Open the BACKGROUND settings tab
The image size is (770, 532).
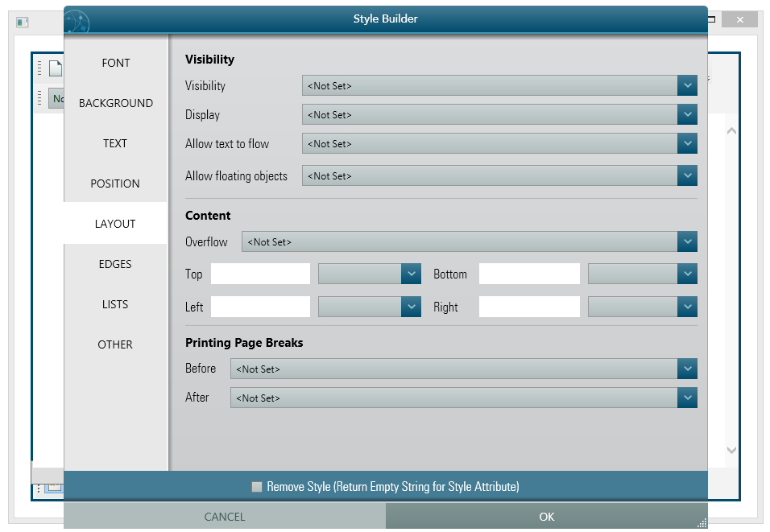pyautogui.click(x=115, y=103)
